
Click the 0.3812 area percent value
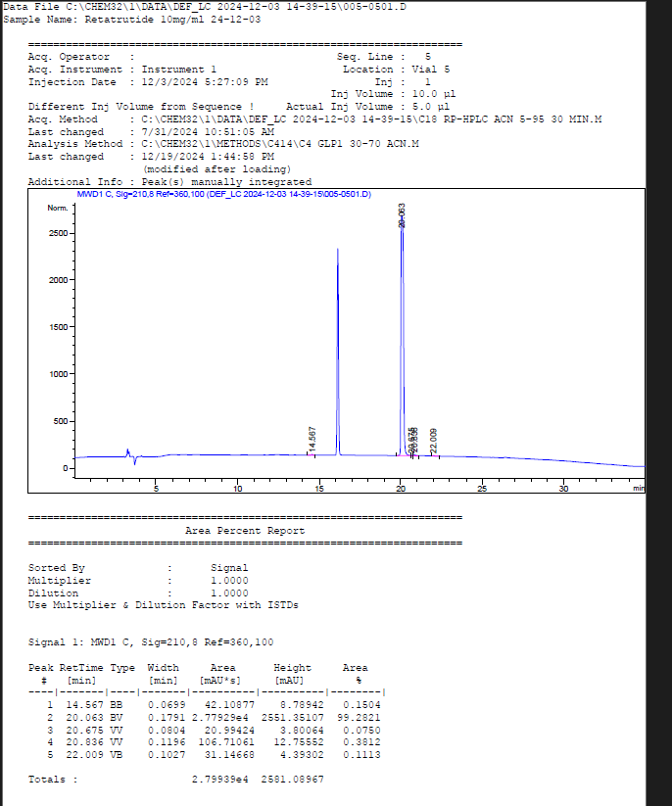coord(361,742)
